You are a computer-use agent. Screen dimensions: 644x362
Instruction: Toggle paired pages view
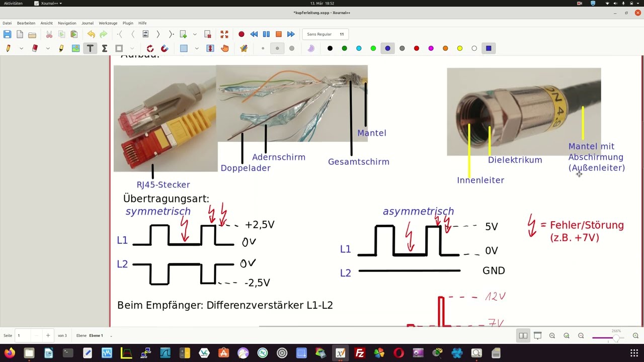[523, 335]
